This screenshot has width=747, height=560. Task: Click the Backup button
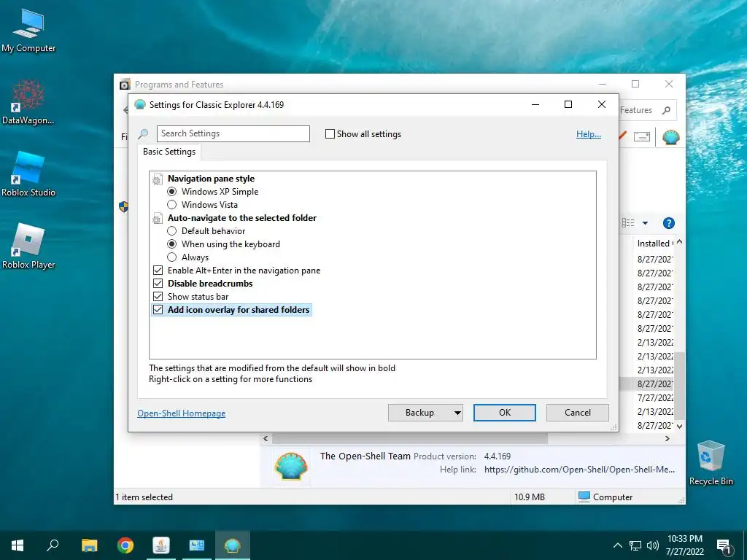click(x=419, y=413)
